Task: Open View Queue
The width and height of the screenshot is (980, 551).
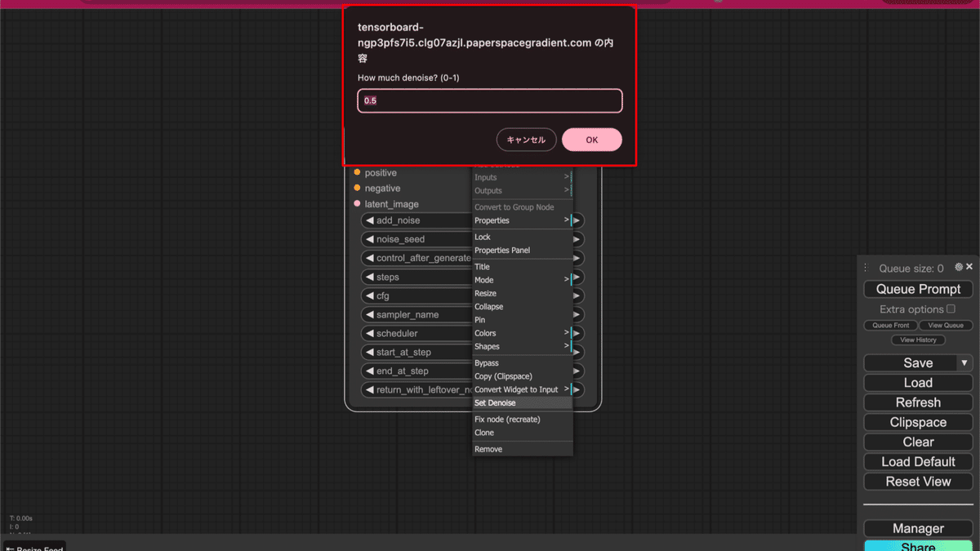Action: pyautogui.click(x=946, y=325)
